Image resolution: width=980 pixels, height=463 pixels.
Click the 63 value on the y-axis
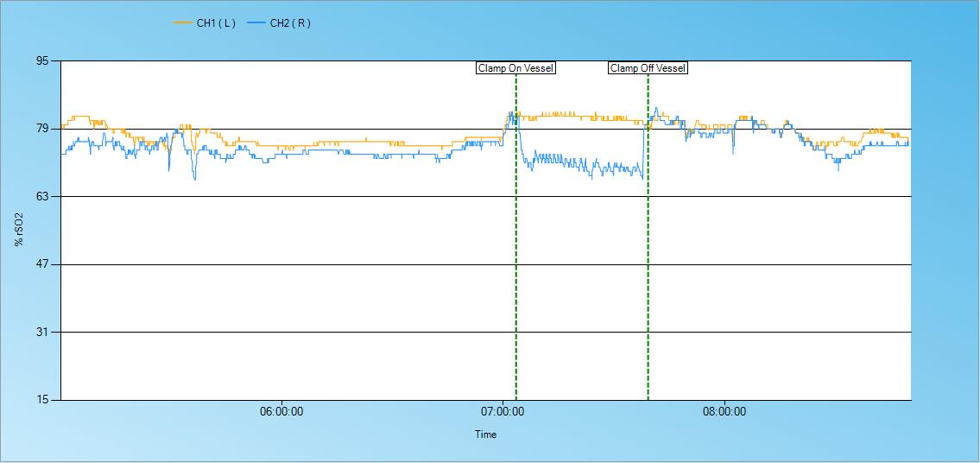[x=43, y=197]
